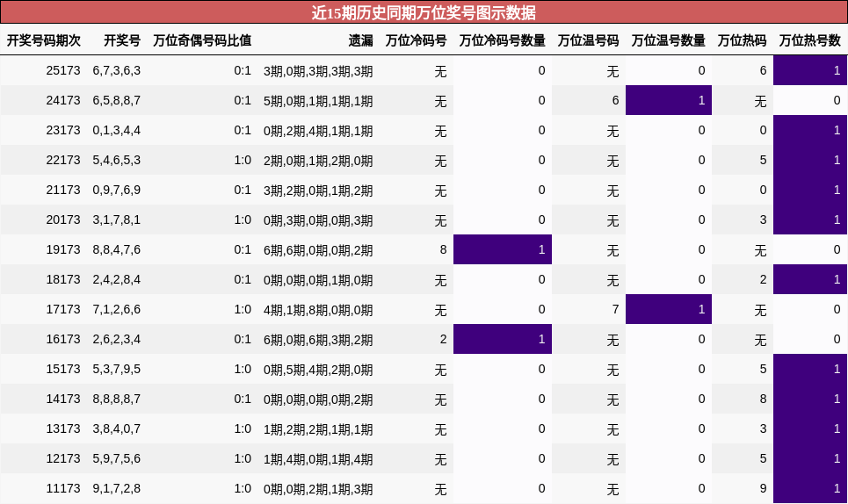Click omission value 3期,2期,0期,1期,2期
The width and height of the screenshot is (848, 504).
(x=318, y=191)
